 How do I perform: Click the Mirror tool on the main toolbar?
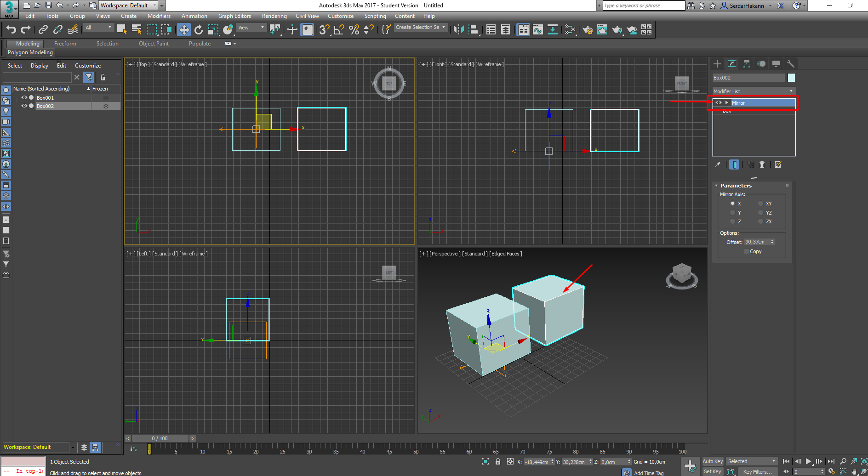[x=458, y=29]
